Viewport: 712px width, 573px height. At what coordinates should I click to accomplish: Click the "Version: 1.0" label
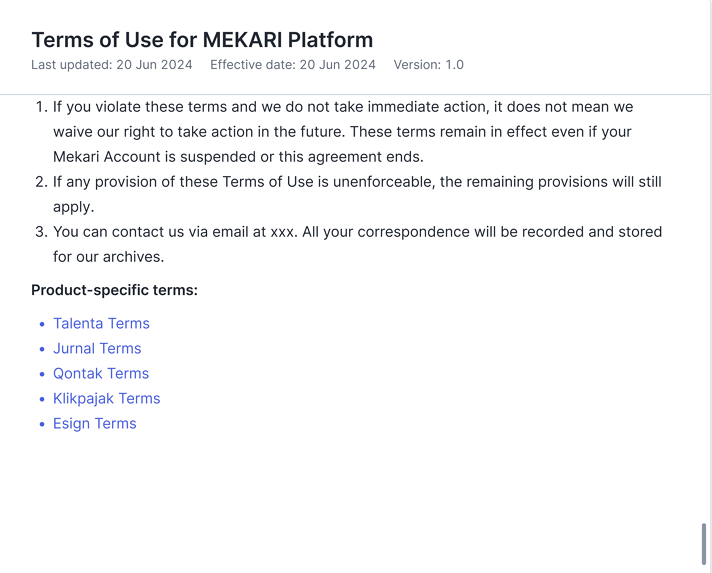click(428, 65)
